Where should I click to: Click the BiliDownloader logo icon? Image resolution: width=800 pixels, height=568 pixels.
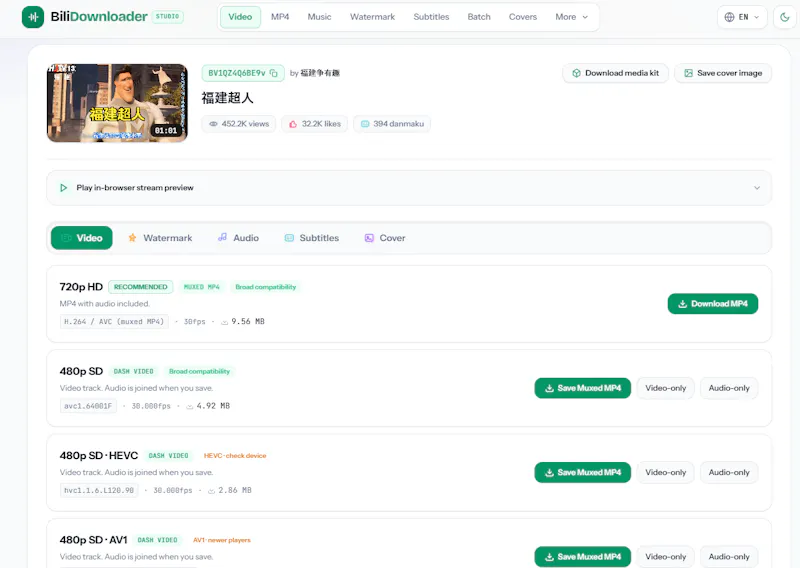(33, 17)
